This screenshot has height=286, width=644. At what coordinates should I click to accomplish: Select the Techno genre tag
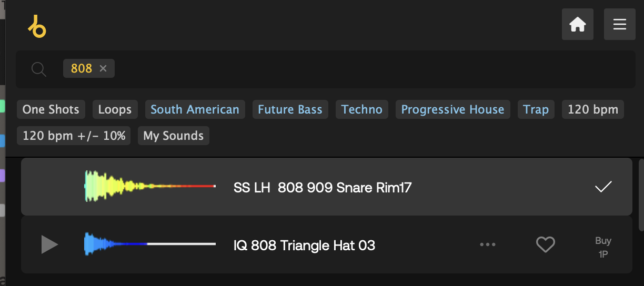pos(361,109)
